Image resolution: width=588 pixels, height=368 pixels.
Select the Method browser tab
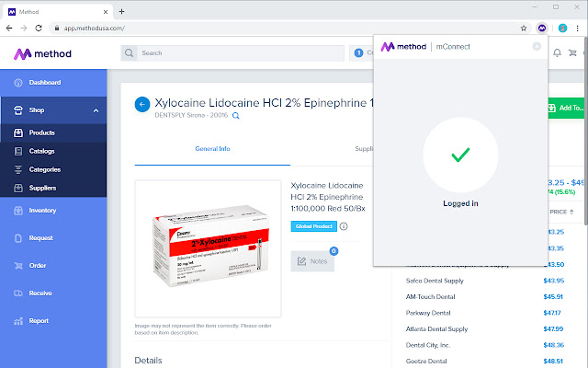click(x=58, y=12)
